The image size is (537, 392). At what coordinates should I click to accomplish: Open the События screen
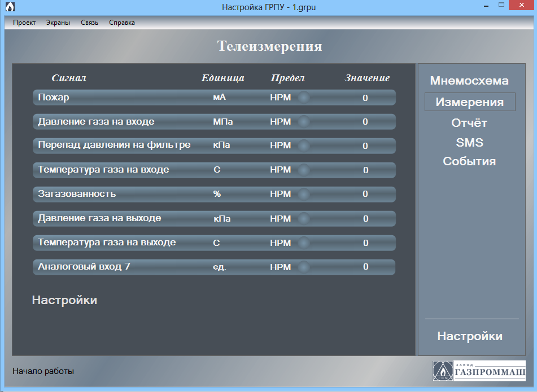[469, 161]
